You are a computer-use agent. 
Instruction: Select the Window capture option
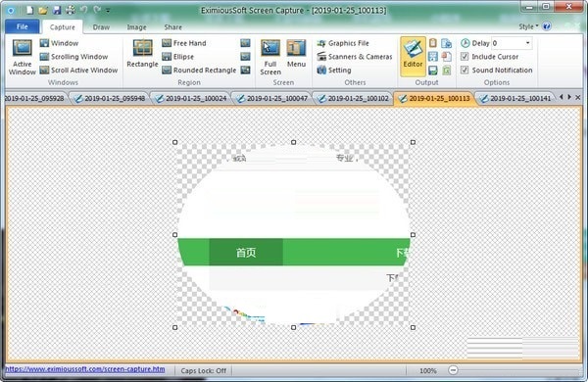click(x=59, y=43)
